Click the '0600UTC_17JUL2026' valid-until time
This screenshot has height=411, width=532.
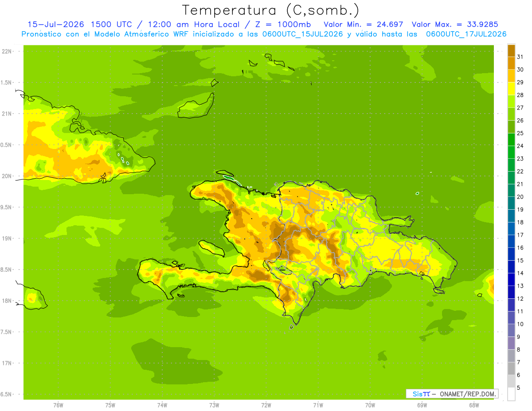[466, 34]
